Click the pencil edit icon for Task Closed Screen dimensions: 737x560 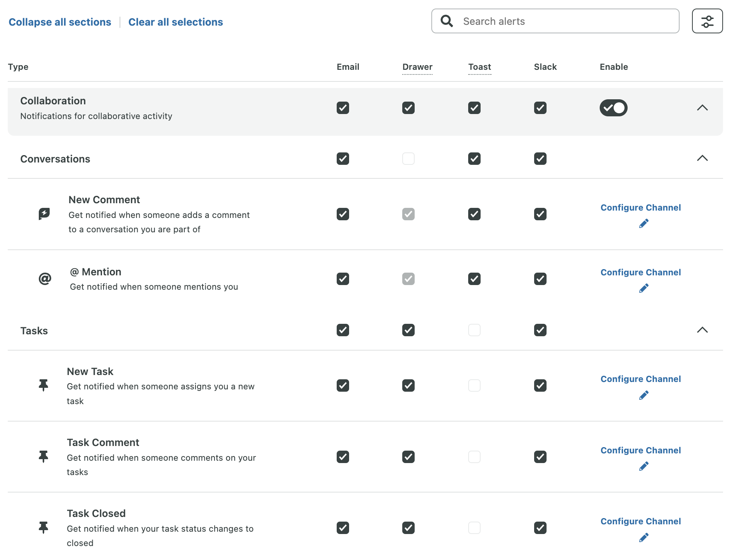point(644,537)
